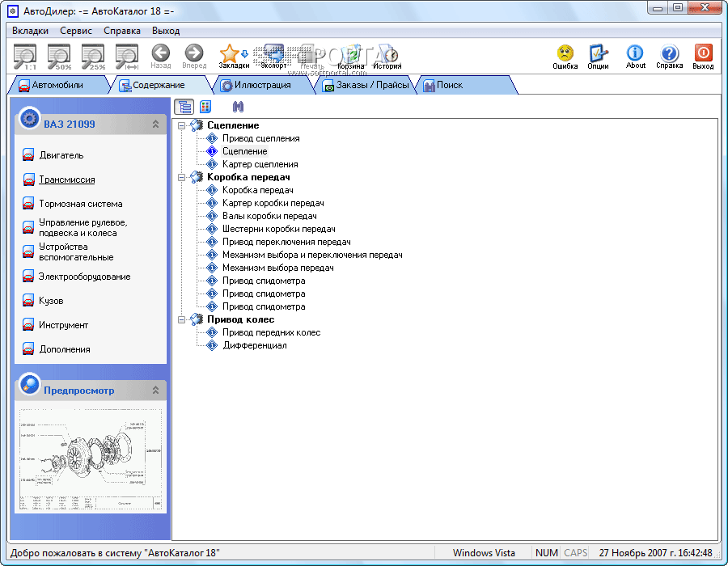Open the Справка menu in menu bar
This screenshot has height=566, width=728.
pyautogui.click(x=122, y=31)
